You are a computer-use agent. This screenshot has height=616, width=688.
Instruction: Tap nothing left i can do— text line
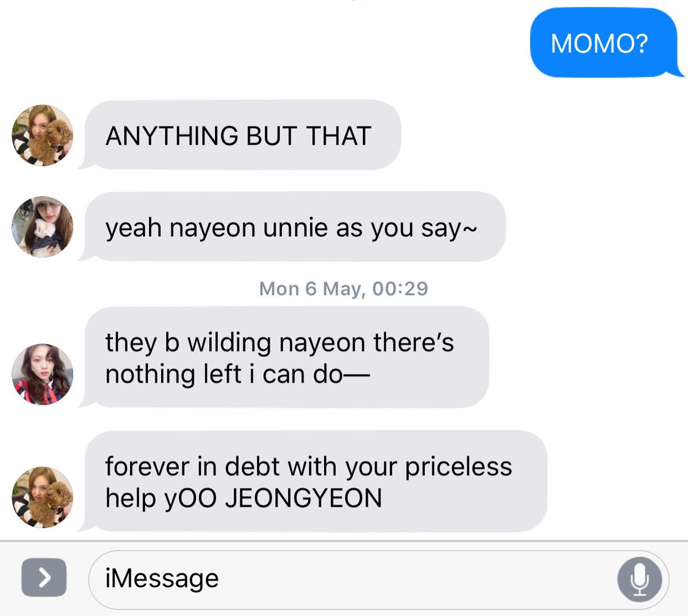238,374
